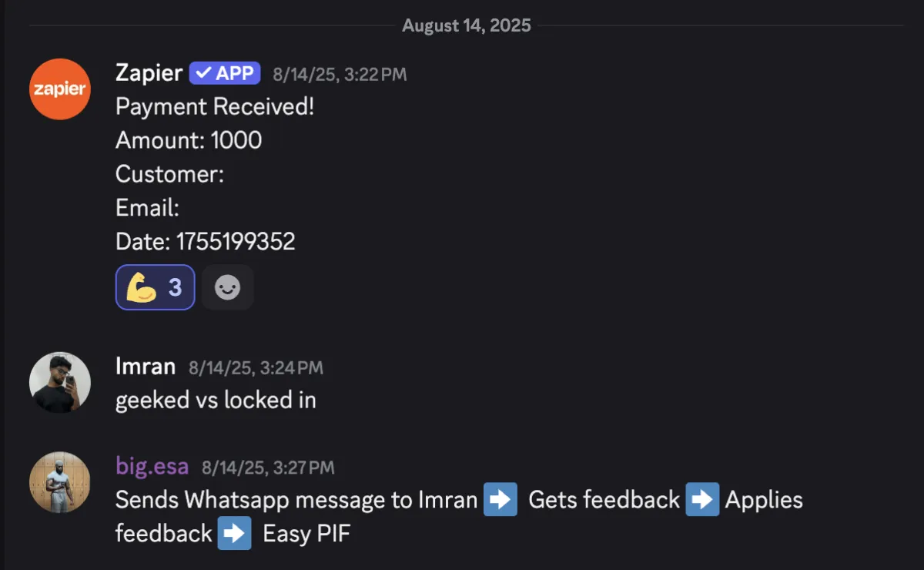Click the August 14, 2025 date divider
924x570 pixels.
click(467, 25)
